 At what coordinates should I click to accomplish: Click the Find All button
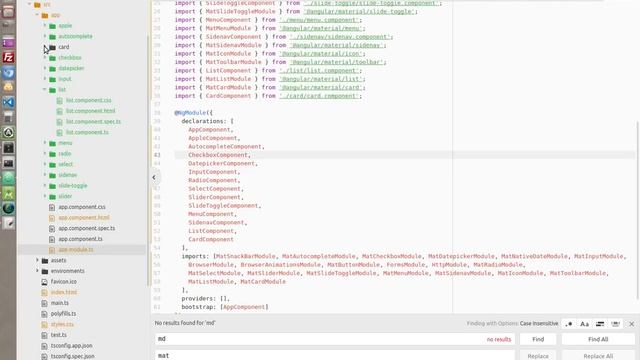pos(598,339)
